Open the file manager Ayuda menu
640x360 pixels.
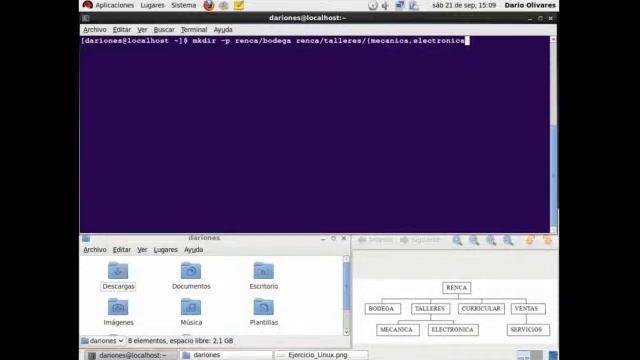coord(193,250)
